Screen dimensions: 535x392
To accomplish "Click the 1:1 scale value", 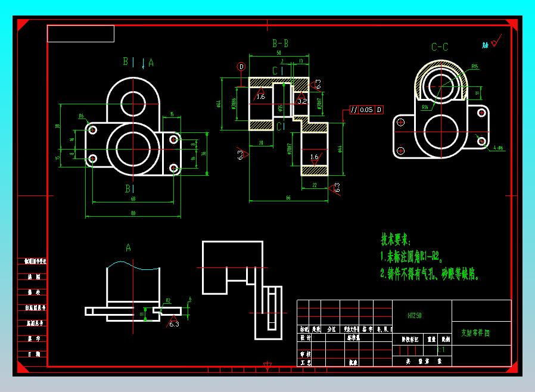I will 441,350.
